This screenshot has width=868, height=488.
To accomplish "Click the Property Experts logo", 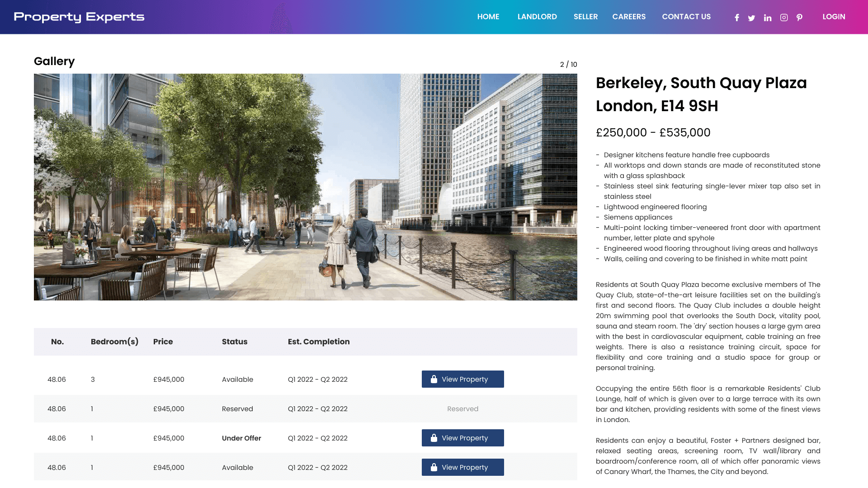I will point(79,17).
